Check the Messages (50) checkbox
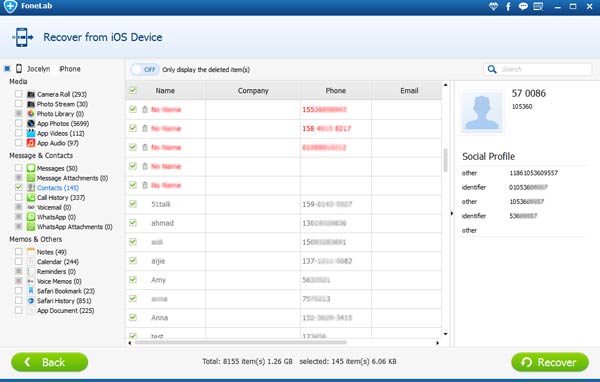This screenshot has height=382, width=600. [18, 168]
